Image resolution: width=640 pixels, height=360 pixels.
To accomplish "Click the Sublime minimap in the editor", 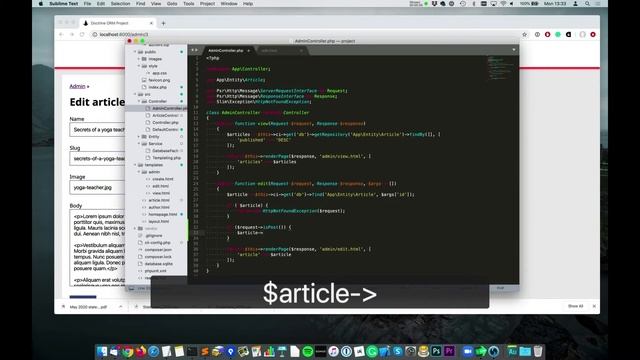I will (501, 68).
